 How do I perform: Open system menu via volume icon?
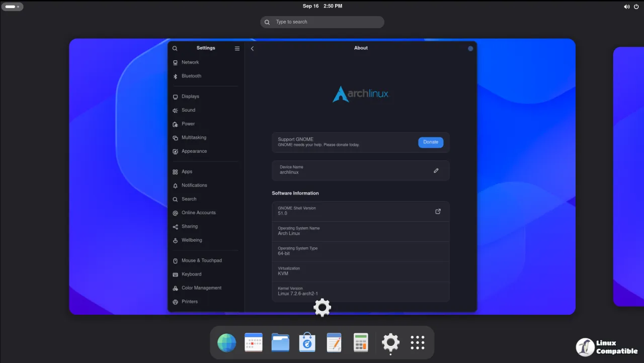626,7
